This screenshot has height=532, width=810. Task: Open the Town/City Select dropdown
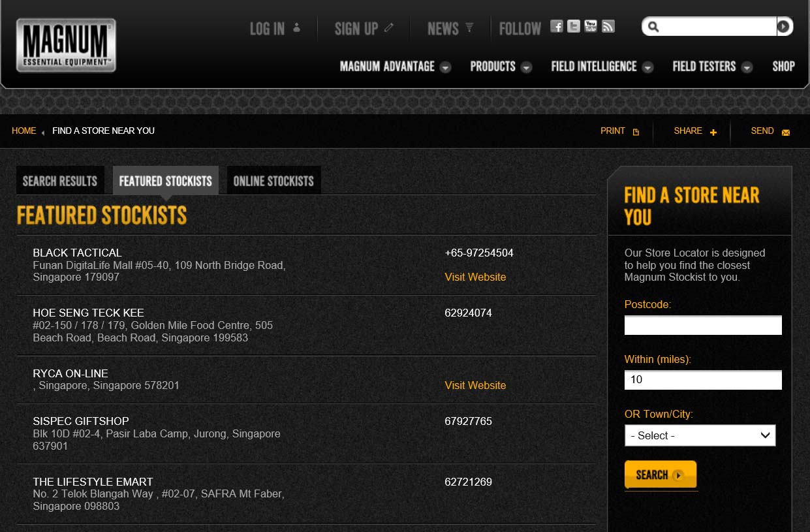700,435
